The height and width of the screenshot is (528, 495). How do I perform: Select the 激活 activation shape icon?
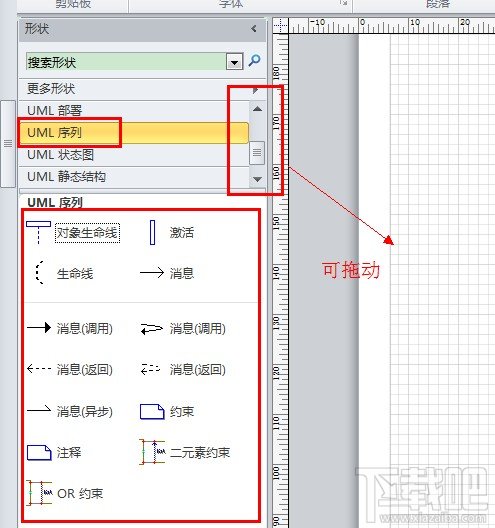tap(153, 232)
